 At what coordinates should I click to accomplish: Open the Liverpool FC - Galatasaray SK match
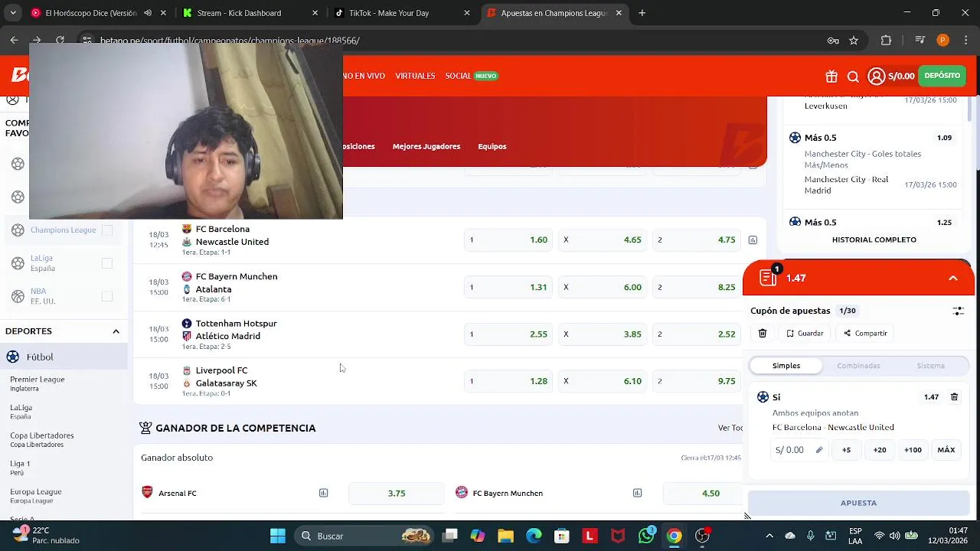[226, 377]
